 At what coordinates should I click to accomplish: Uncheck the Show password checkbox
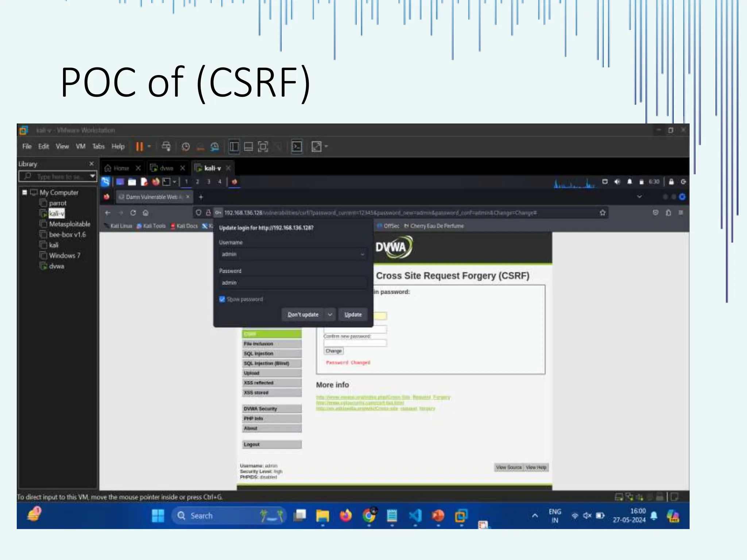222,299
